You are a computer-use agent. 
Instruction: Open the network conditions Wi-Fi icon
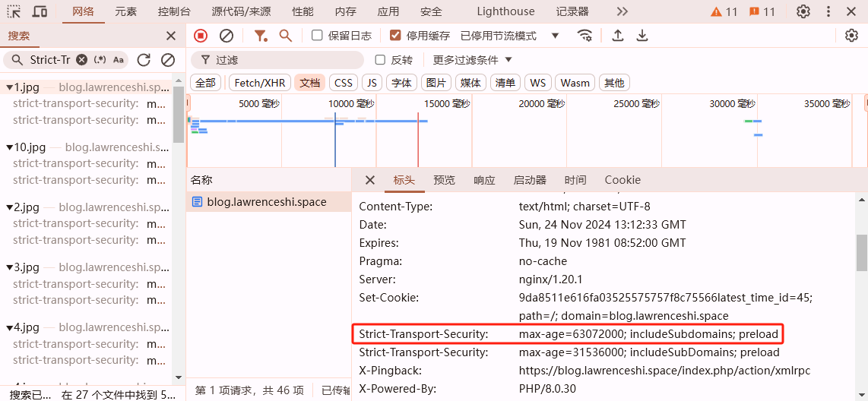click(x=584, y=36)
